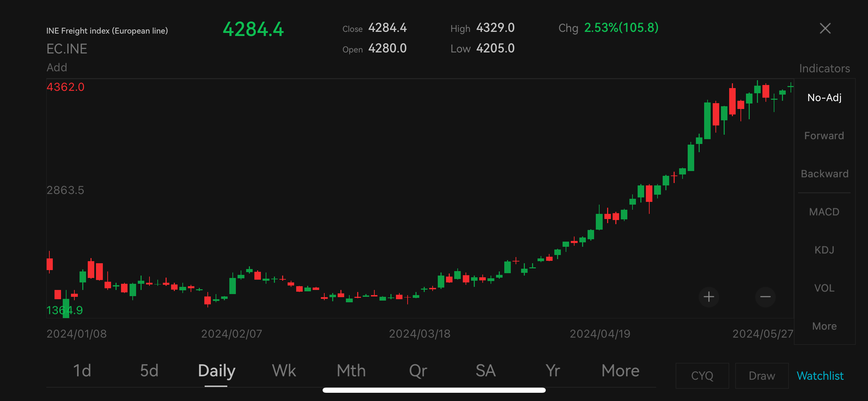Screen dimensions: 868x401
Task: Switch to the Wk timeframe tab
Action: coord(284,371)
